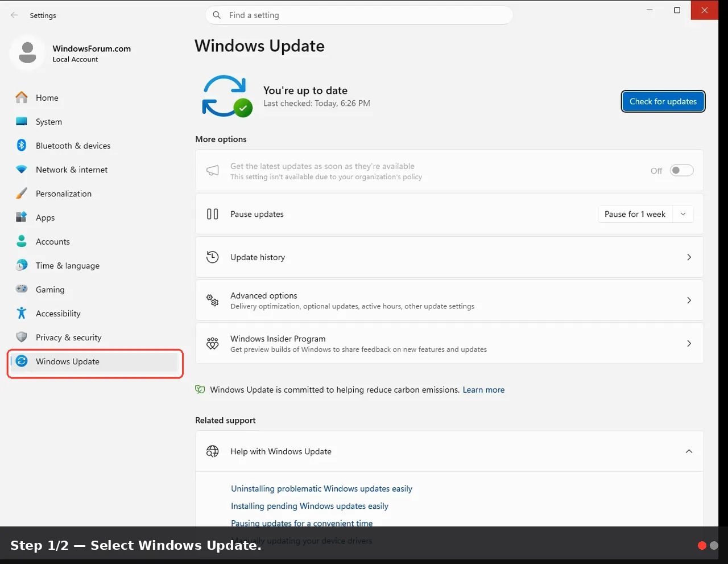
Task: Select the Network & internet wifi icon
Action: [x=22, y=170]
